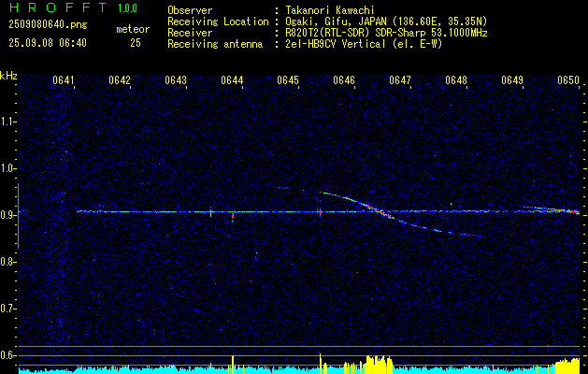Image resolution: width=588 pixels, height=374 pixels.
Task: Click the 0.9 kHz frequency label
Action: [7, 215]
